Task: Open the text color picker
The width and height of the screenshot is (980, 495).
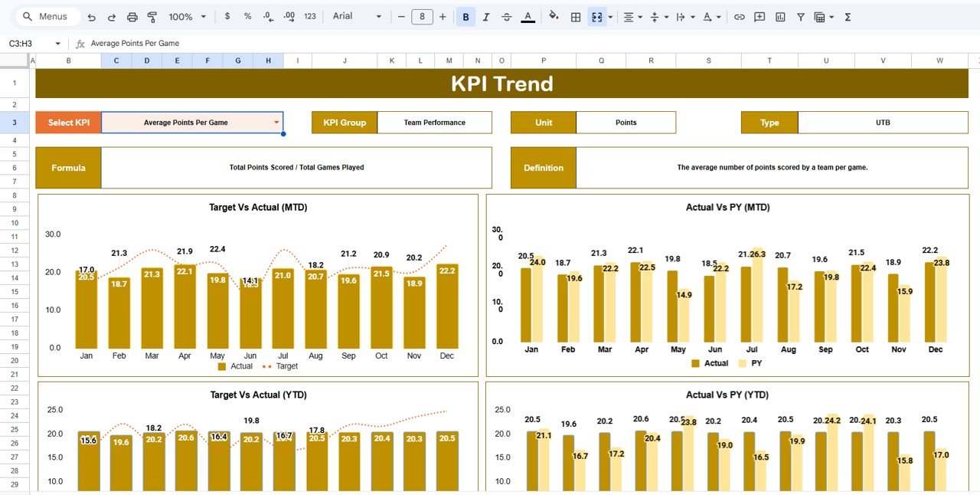Action: [528, 16]
